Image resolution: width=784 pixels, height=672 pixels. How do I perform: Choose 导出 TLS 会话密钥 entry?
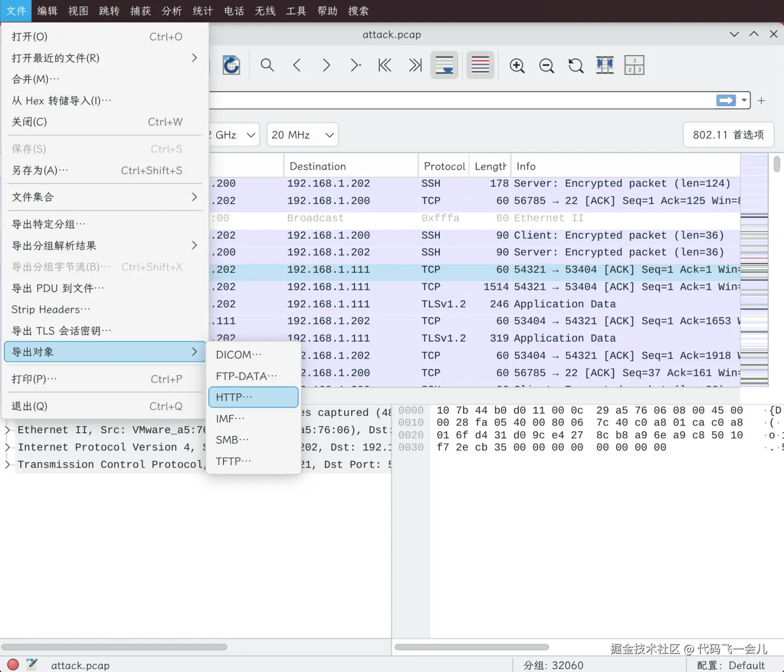tap(104, 331)
